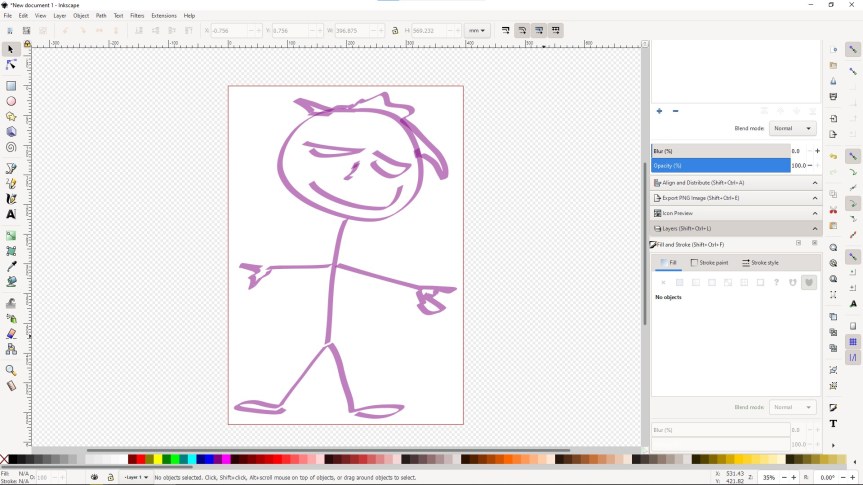Switch to the Stroke style tab
863x485 pixels.
761,263
